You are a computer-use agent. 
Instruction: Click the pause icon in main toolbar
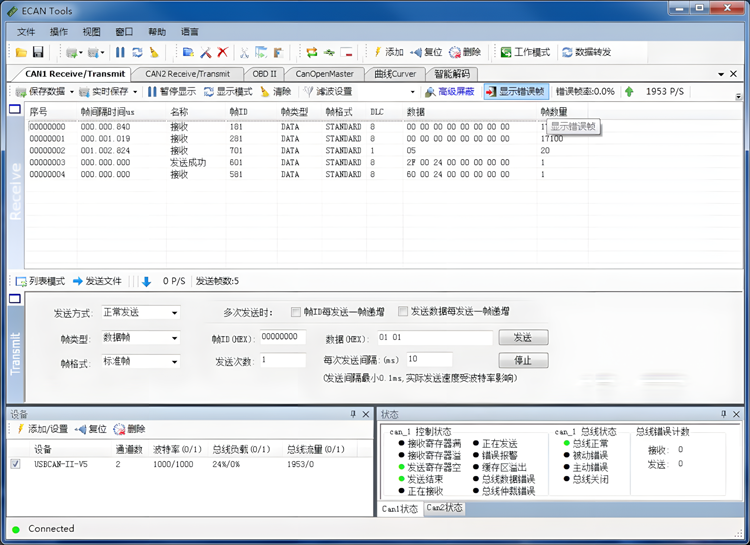(120, 52)
